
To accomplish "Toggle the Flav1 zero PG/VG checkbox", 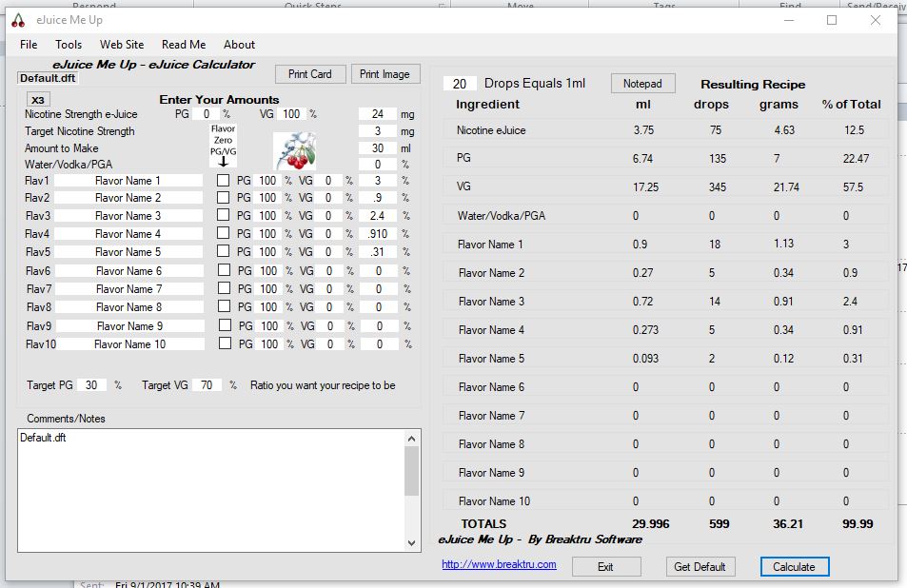I will coord(224,180).
